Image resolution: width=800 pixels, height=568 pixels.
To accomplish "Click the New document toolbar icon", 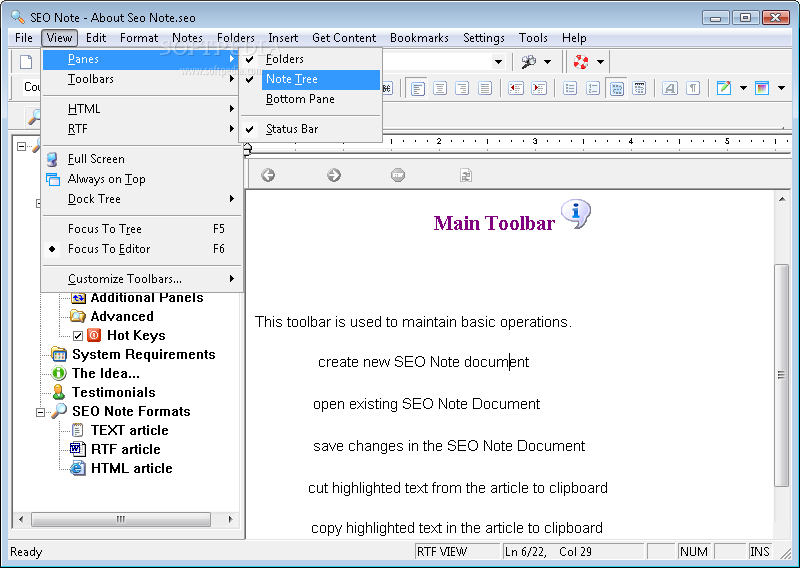I will click(26, 62).
